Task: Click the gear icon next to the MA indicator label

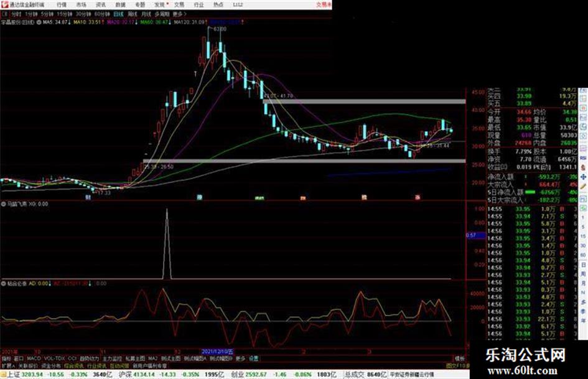Action: [39, 22]
